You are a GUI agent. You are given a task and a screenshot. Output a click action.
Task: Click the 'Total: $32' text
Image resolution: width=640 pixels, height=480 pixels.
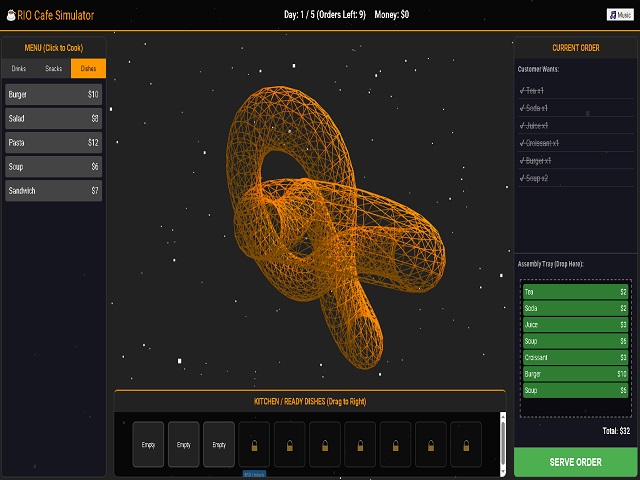[x=616, y=431]
